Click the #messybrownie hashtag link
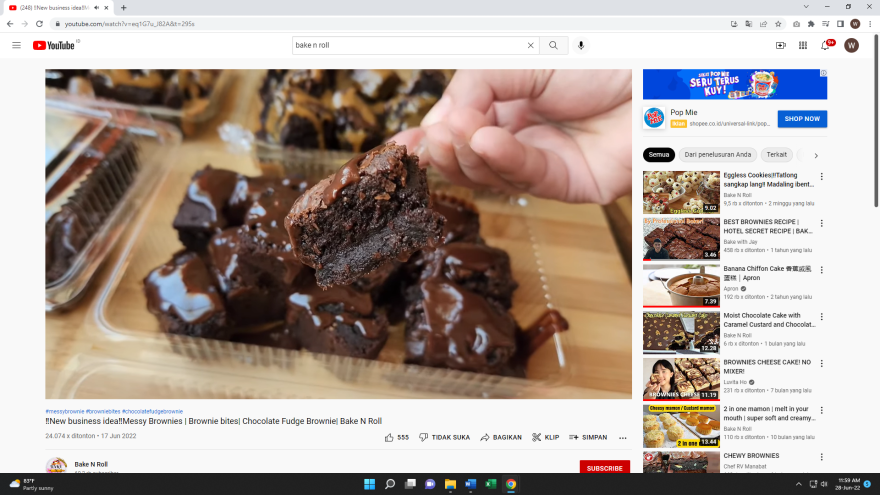The width and height of the screenshot is (880, 495). tap(65, 411)
